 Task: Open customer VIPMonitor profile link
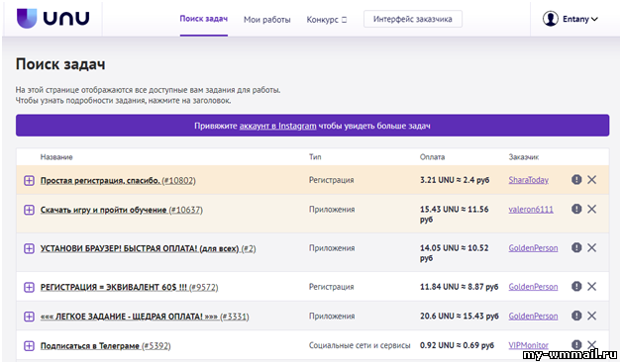pos(528,345)
